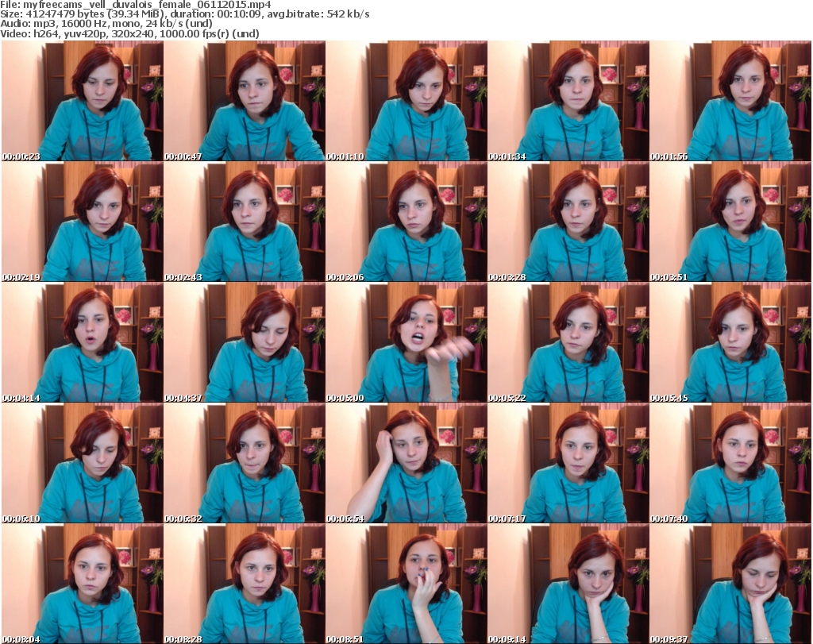Click the thumbnail at timestamp 00:05:45
The height and width of the screenshot is (644, 813).
click(x=730, y=342)
